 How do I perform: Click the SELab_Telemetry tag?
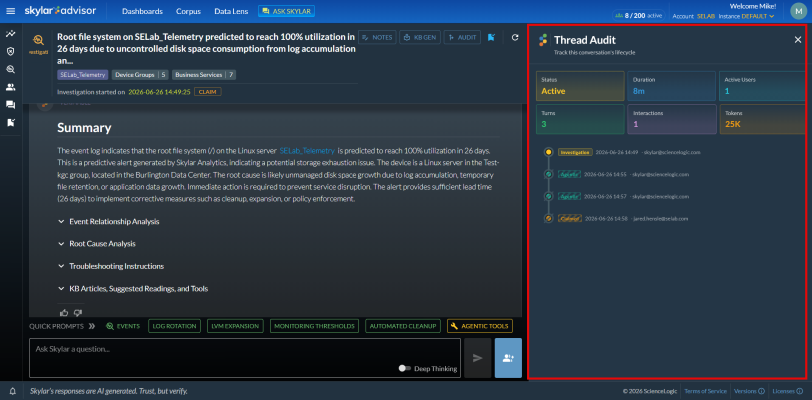tap(83, 75)
